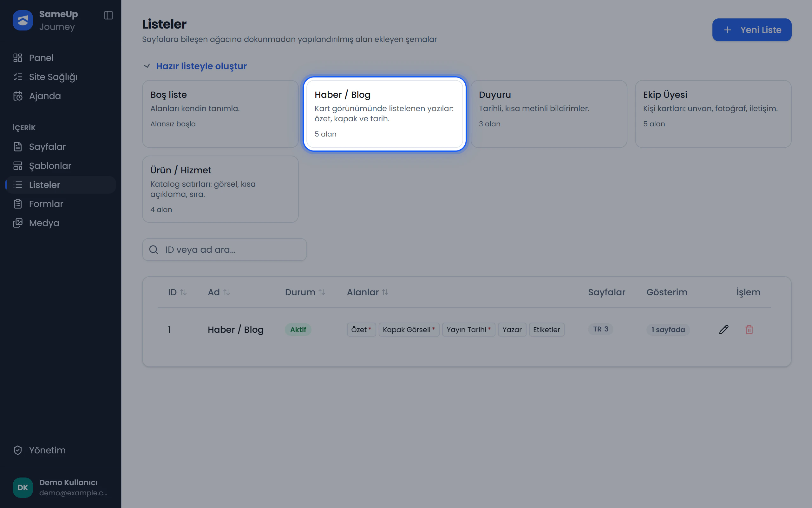Sort table by Ad column arrows
This screenshot has height=508, width=812.
pyautogui.click(x=226, y=292)
